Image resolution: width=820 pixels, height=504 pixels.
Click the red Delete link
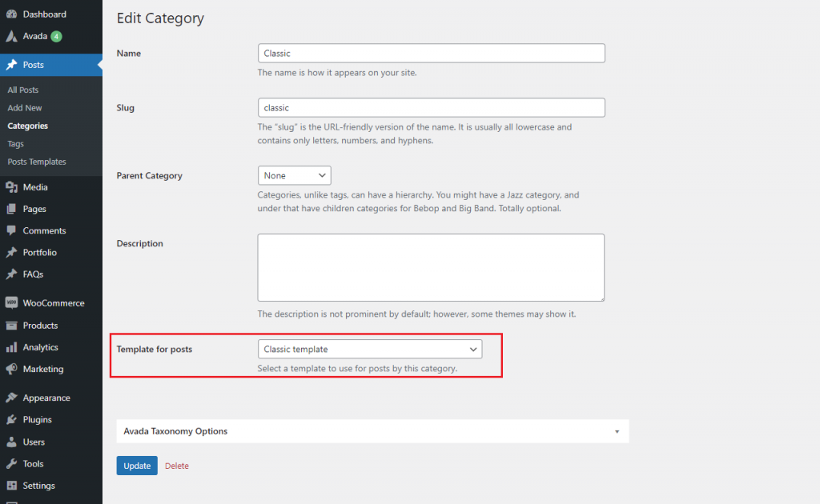(177, 466)
